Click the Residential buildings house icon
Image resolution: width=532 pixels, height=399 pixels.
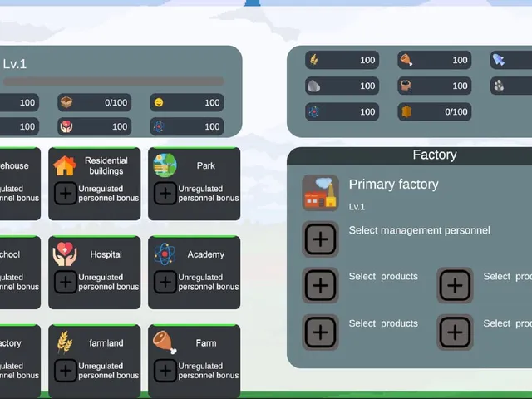point(65,165)
